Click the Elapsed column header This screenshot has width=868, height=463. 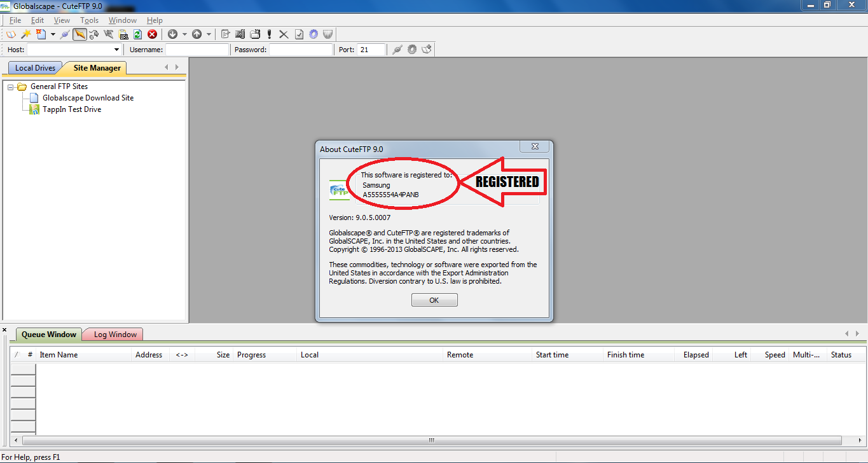point(694,355)
